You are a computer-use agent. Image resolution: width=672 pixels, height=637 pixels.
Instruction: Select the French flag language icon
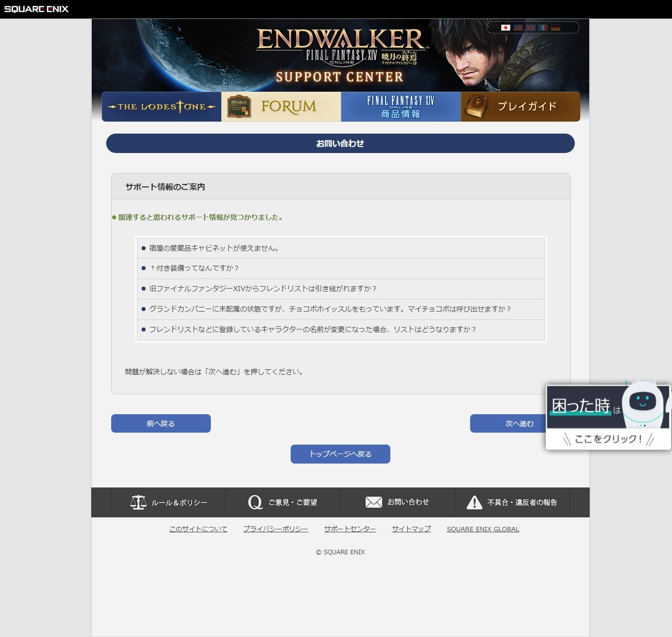543,28
